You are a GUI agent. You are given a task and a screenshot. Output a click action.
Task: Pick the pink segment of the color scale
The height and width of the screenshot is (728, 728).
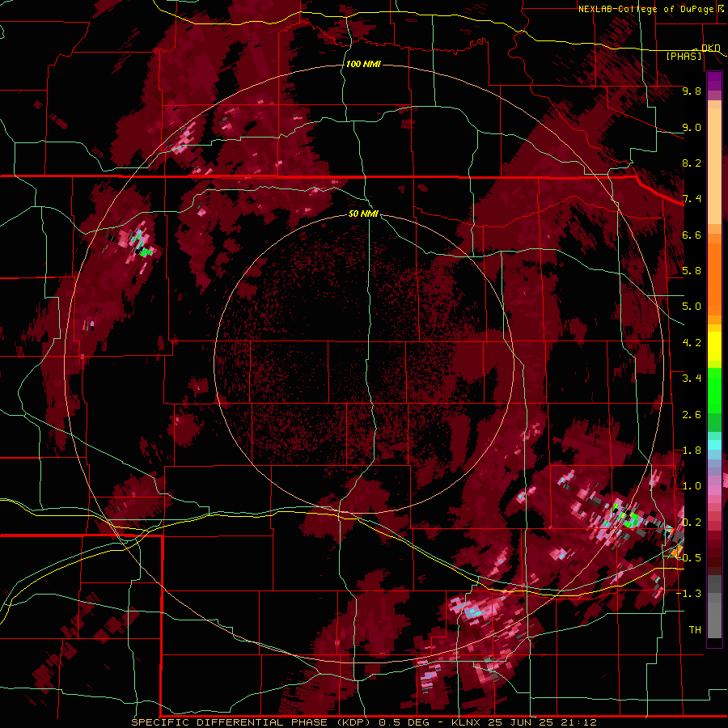click(x=714, y=490)
